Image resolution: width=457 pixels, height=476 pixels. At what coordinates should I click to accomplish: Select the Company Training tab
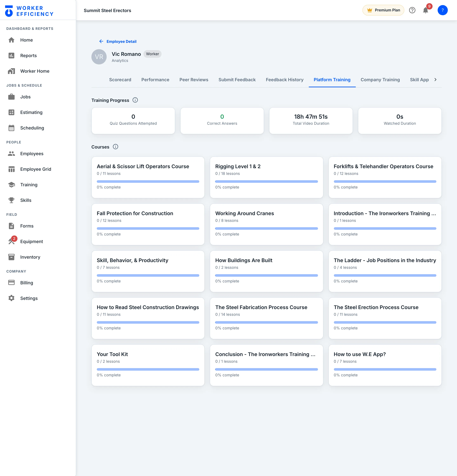380,80
